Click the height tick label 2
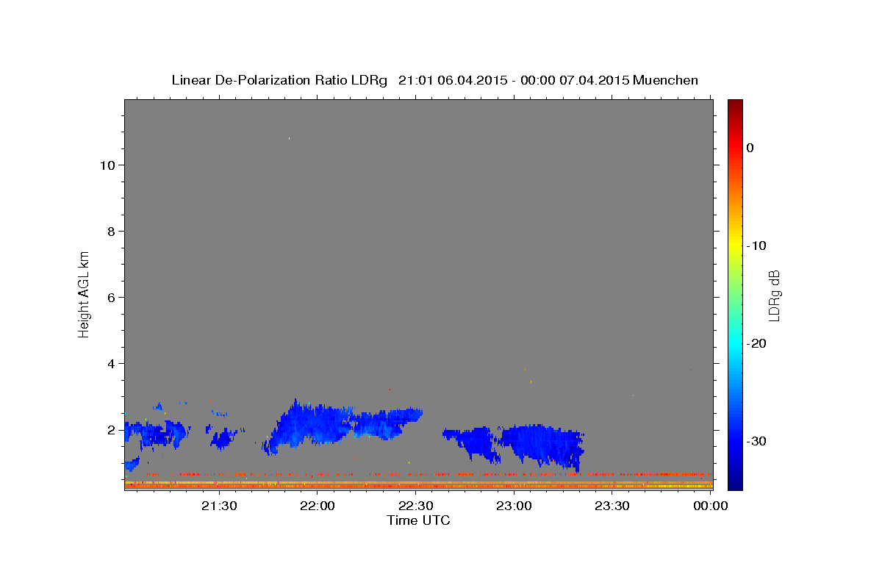The image size is (882, 588). [111, 430]
